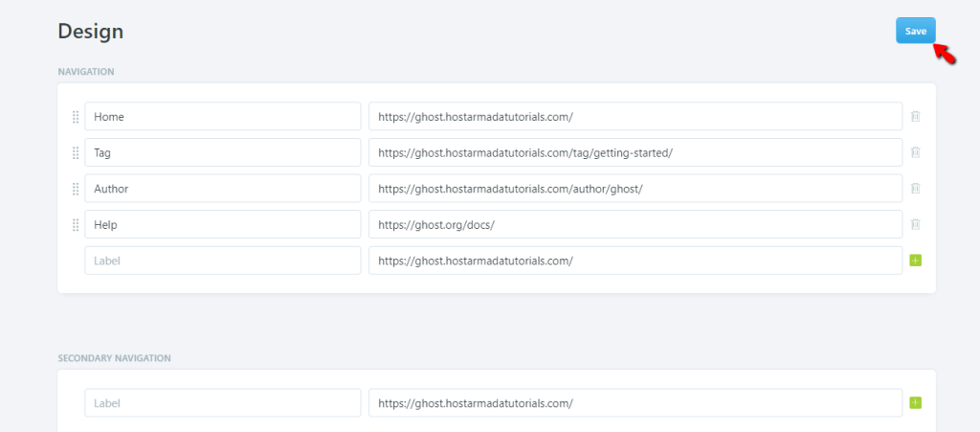Delete the Tag navigation item
Screen dimensions: 980x432
[915, 153]
